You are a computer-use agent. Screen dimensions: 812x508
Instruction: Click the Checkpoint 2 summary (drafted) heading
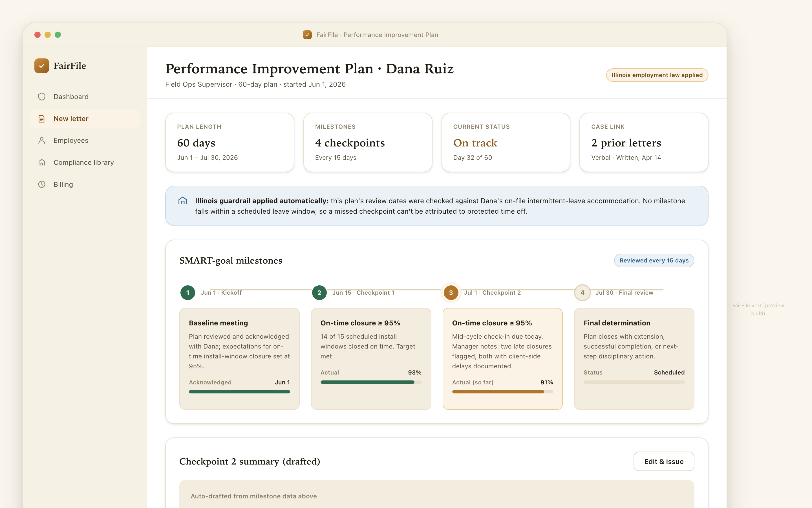pos(250,462)
